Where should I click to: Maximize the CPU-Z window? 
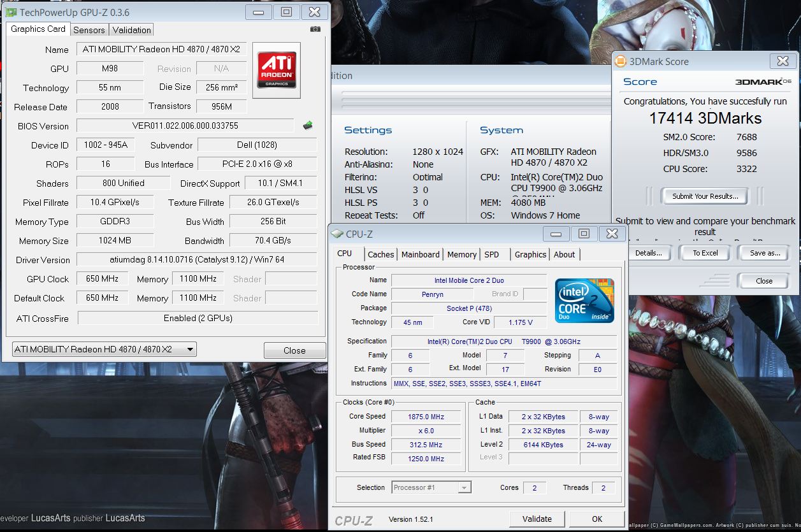point(583,234)
